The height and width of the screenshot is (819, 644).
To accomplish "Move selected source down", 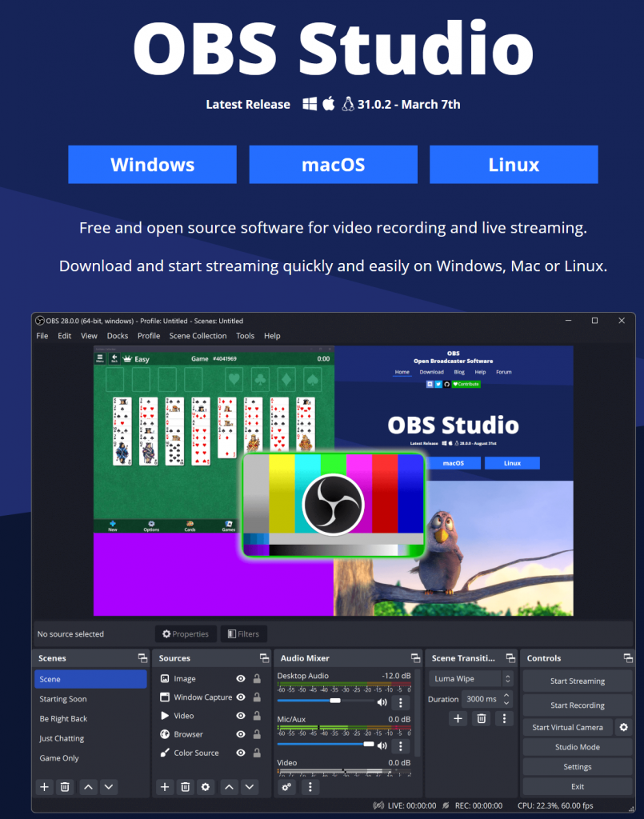I will [x=250, y=787].
